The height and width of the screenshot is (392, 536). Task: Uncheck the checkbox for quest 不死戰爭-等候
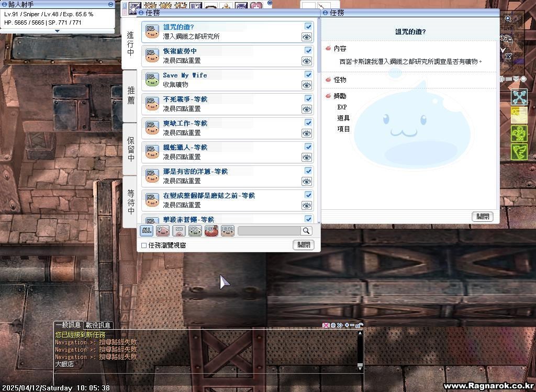click(x=308, y=99)
